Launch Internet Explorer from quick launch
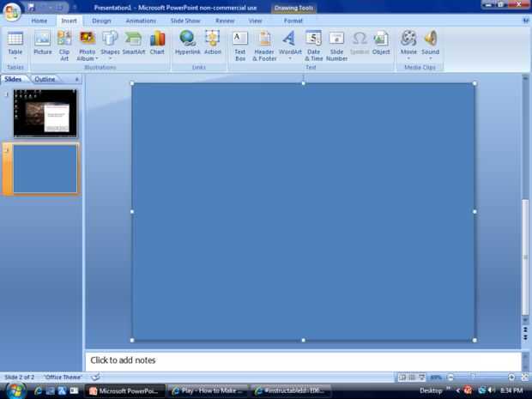 (x=38, y=391)
